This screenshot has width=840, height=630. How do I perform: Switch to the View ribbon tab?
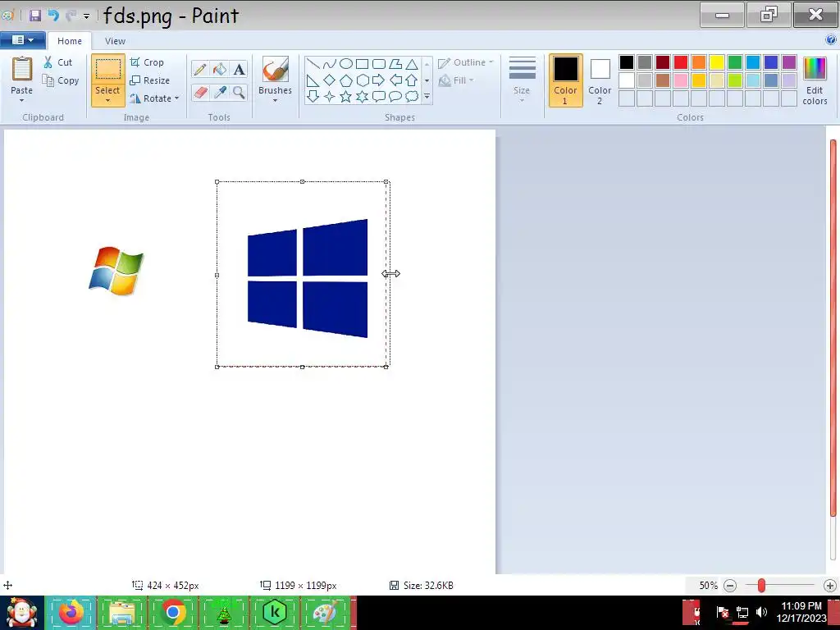pyautogui.click(x=115, y=41)
